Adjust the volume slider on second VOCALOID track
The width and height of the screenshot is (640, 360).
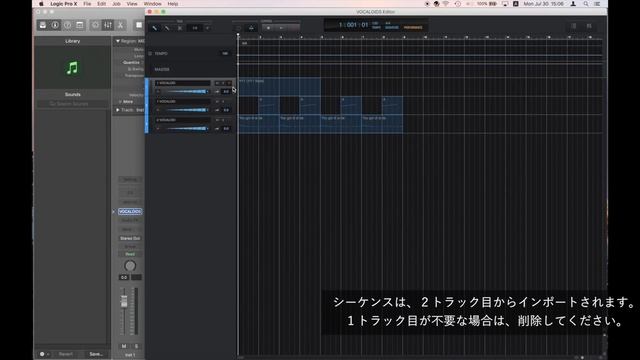[187, 110]
